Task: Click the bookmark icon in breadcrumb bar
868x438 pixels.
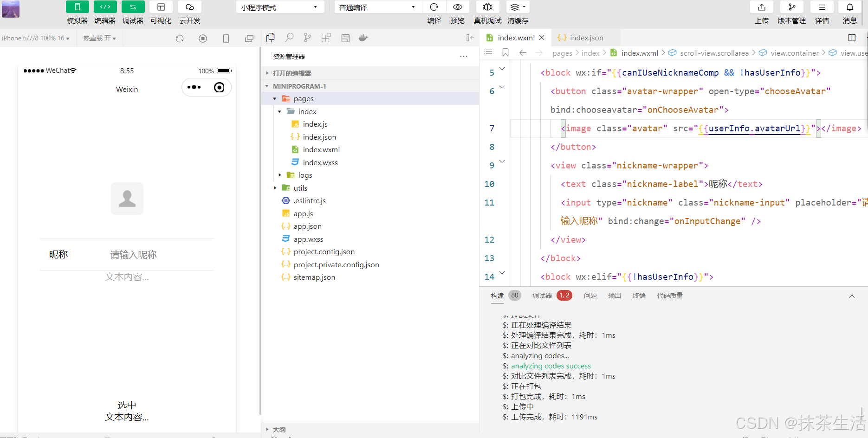Action: tap(505, 53)
